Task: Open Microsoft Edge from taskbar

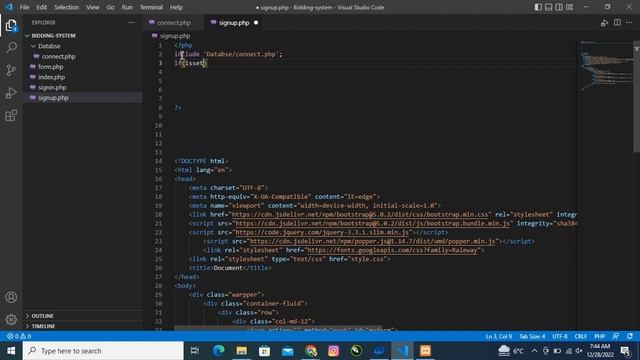Action: pos(218,351)
